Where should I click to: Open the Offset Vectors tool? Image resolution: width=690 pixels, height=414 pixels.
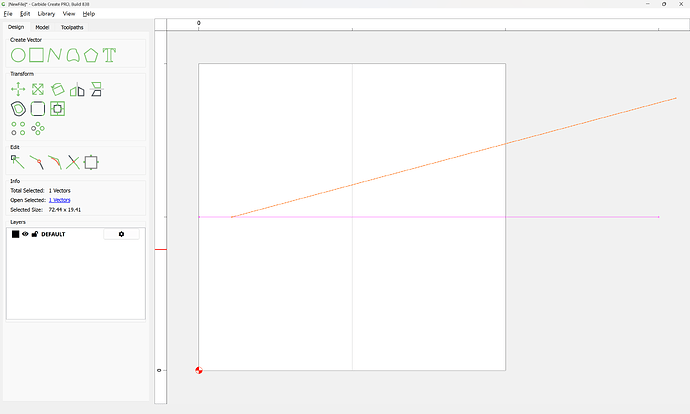pos(18,108)
